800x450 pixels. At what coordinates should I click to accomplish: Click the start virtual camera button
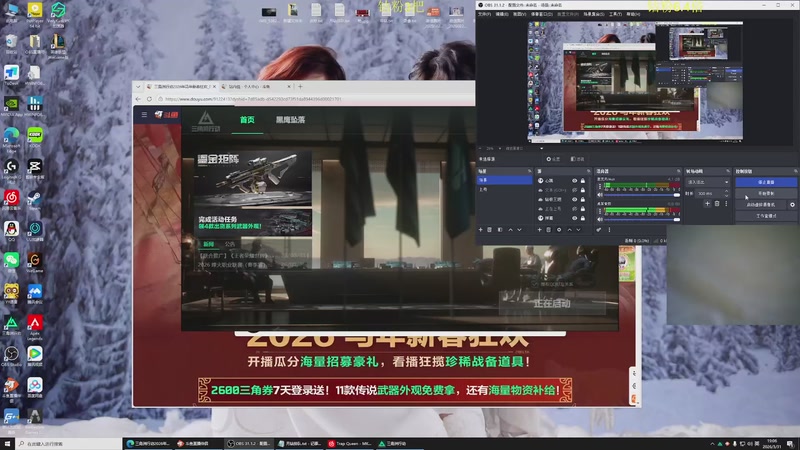coord(761,205)
